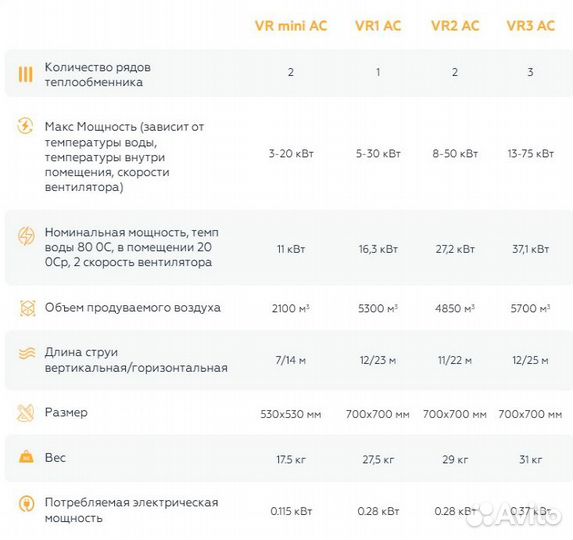Screen dimensions: 573x540
Task: Click the '12/23 м' stream length cell
Action: [x=378, y=360]
